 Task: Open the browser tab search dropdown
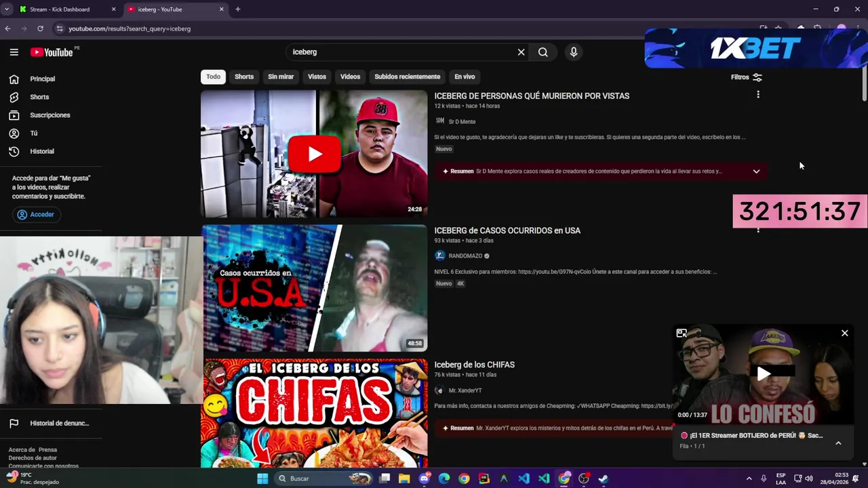[6, 9]
